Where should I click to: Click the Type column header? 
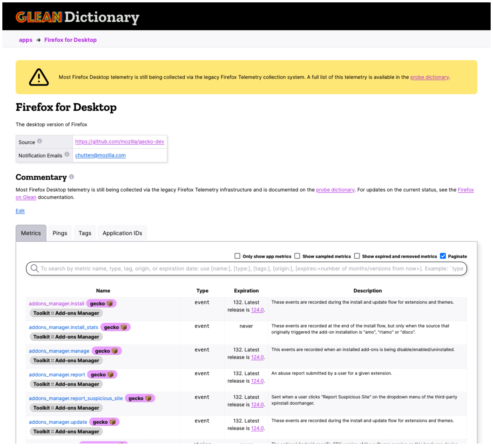click(x=202, y=291)
